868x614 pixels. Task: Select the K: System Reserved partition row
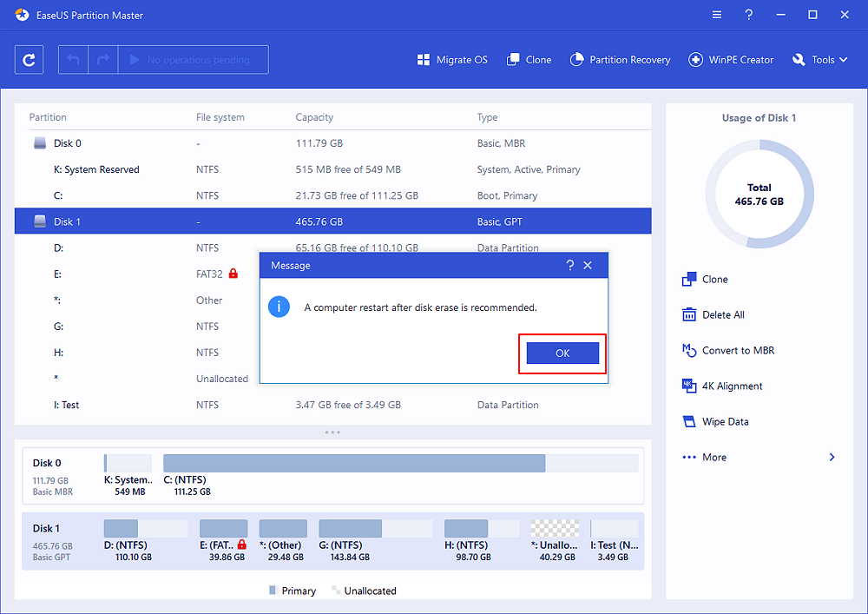click(x=332, y=169)
